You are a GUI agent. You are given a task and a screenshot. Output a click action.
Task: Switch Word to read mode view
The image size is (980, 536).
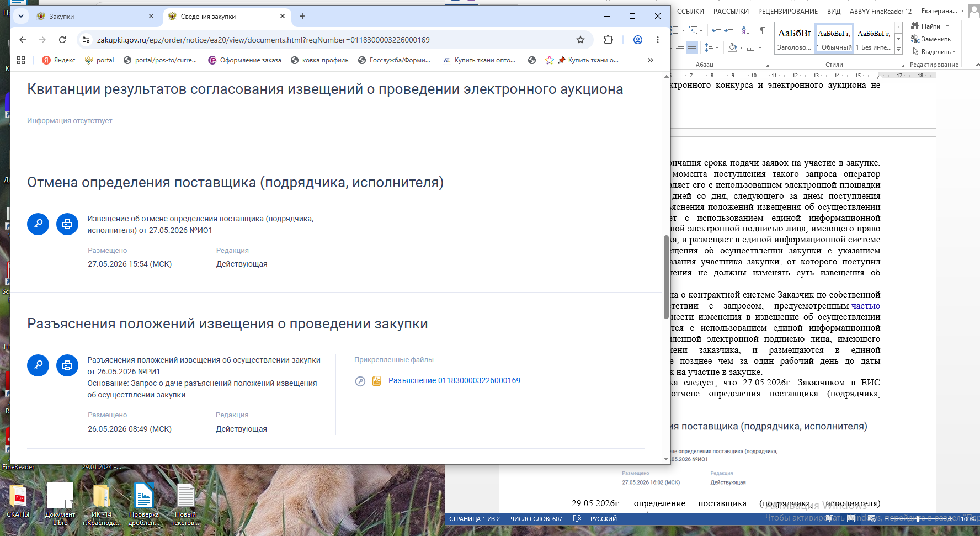click(x=830, y=519)
